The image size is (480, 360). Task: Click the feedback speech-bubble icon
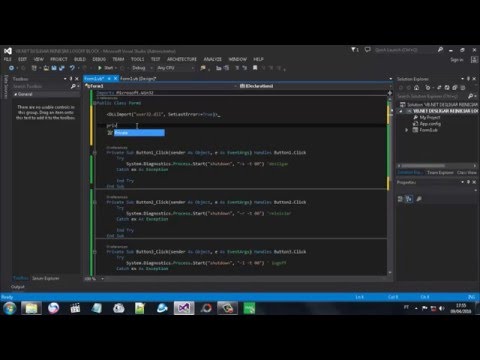coord(367,50)
